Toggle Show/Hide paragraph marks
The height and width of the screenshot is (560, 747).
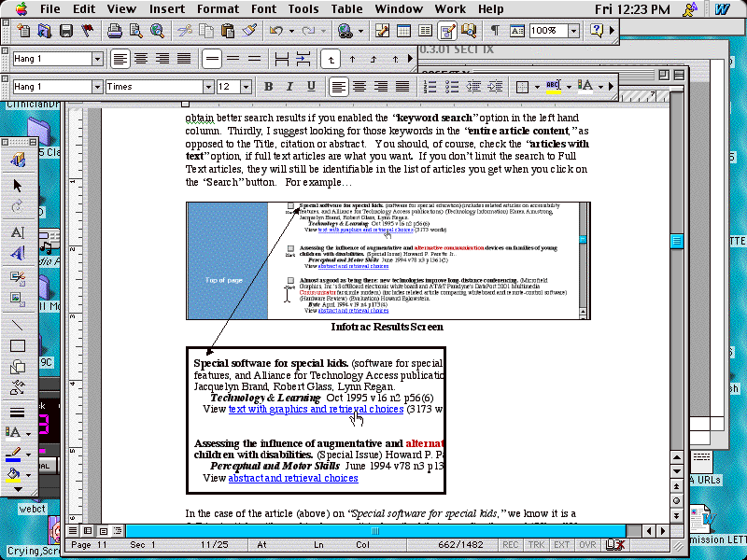coord(495,31)
